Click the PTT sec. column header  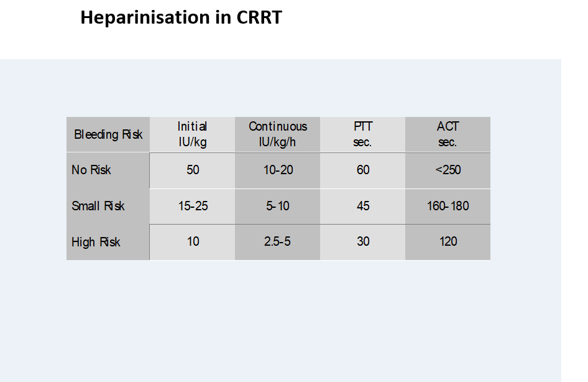click(363, 134)
